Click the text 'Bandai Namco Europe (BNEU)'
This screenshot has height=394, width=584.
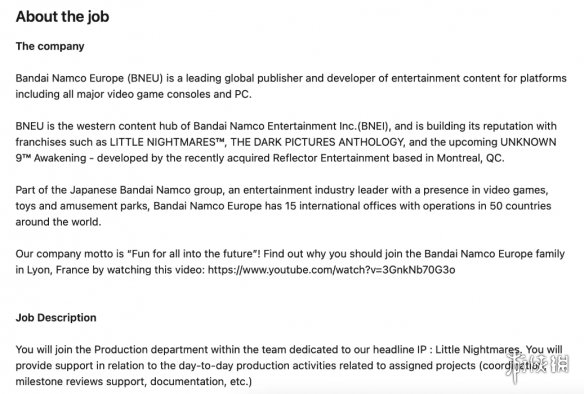[x=89, y=78]
